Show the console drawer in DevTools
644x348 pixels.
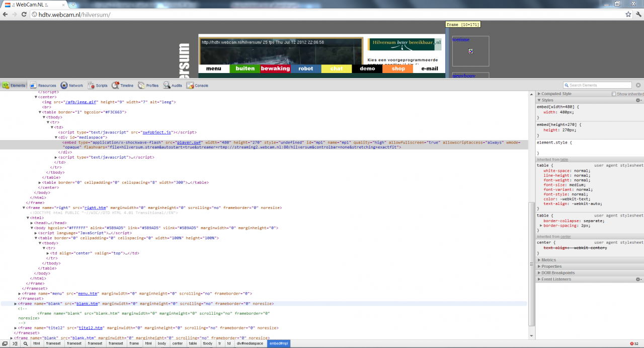15,343
